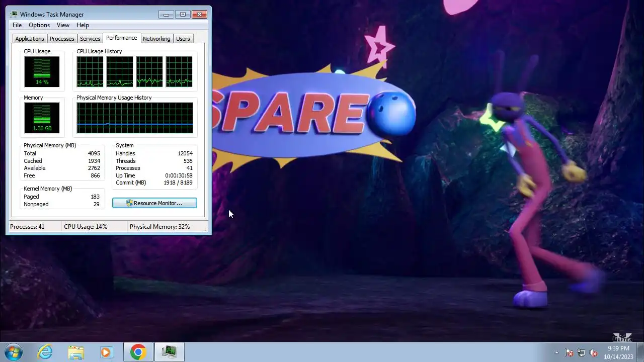
Task: Click the Total value 4095
Action: [x=94, y=153]
